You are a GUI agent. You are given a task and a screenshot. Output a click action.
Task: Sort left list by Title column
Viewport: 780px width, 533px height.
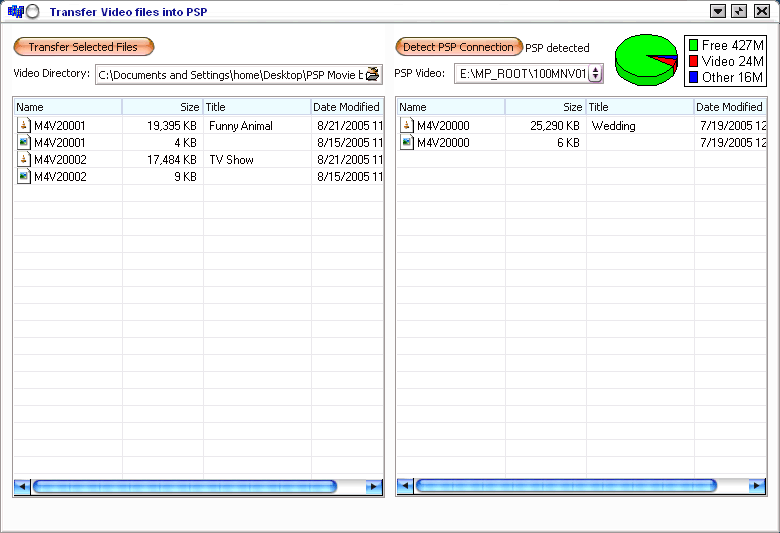click(x=257, y=107)
